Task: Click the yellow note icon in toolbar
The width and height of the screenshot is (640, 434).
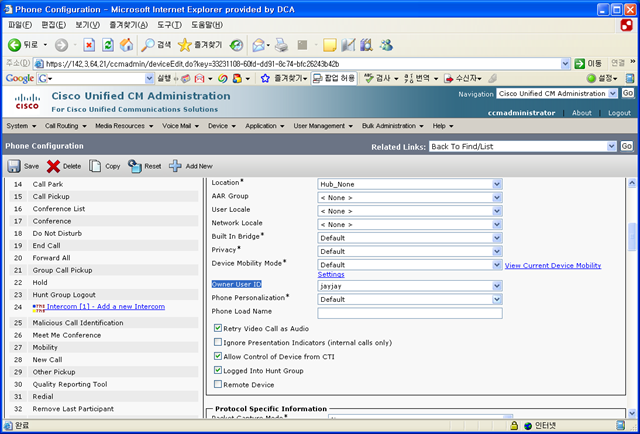Action: click(329, 45)
